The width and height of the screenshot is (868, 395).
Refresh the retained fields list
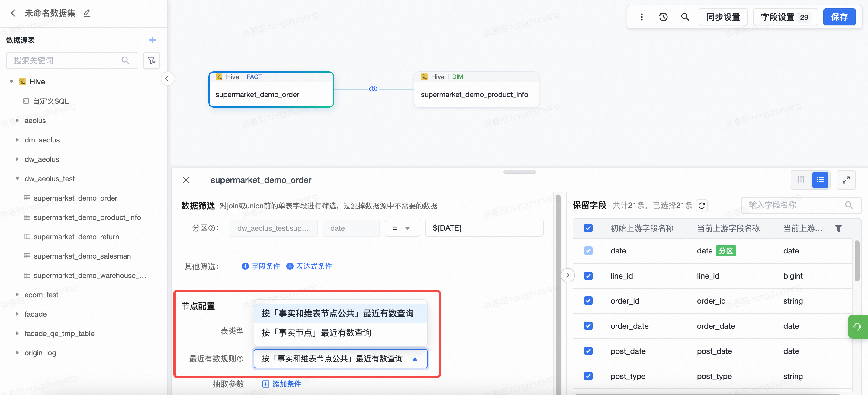702,205
